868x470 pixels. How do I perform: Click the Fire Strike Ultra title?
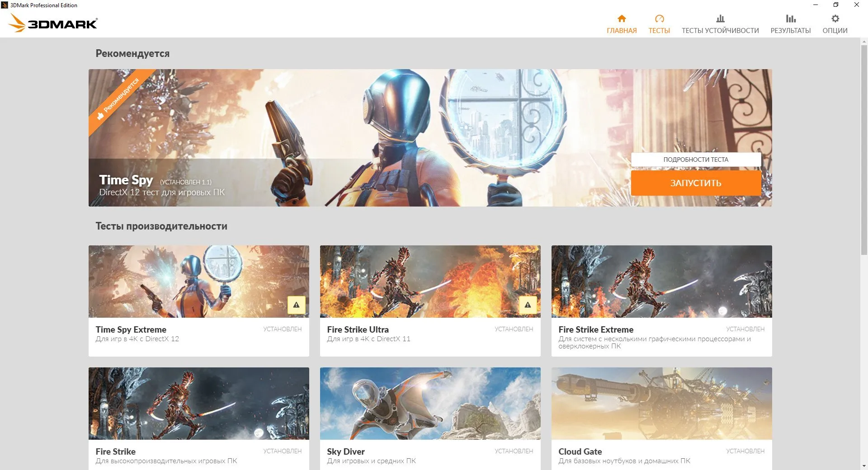point(358,329)
